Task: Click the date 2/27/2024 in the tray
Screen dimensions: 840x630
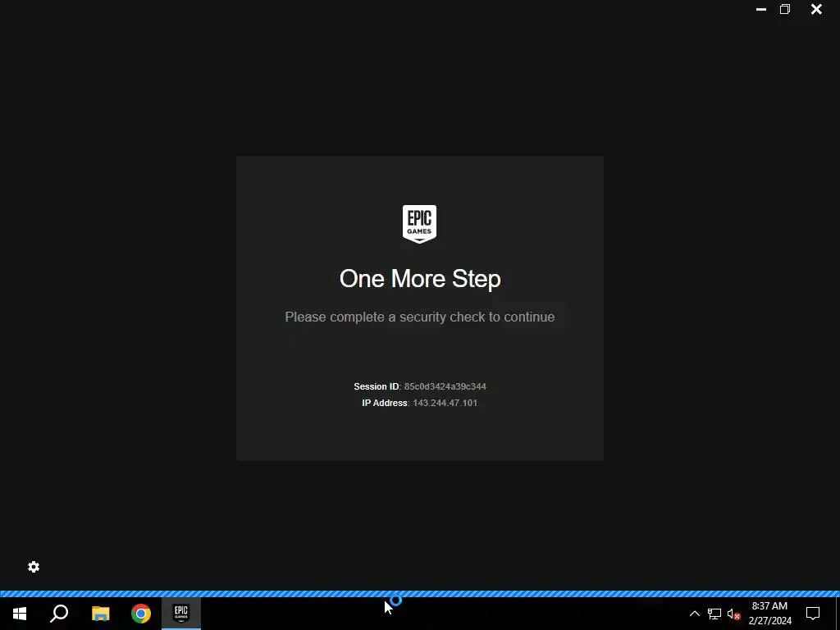Action: [769, 621]
